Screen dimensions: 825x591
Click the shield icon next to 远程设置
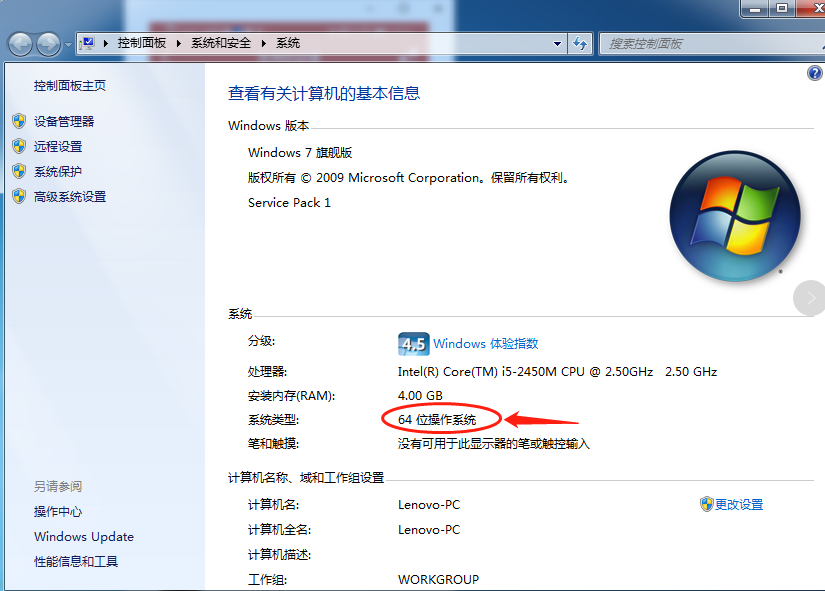pyautogui.click(x=18, y=146)
